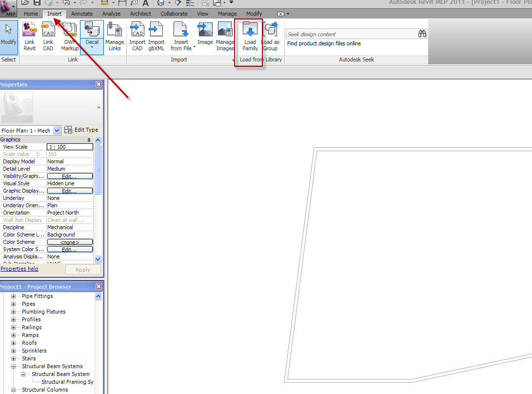Screen dimensions: 532x394
Task: Open the DWF Markup link tool
Action: 70,36
